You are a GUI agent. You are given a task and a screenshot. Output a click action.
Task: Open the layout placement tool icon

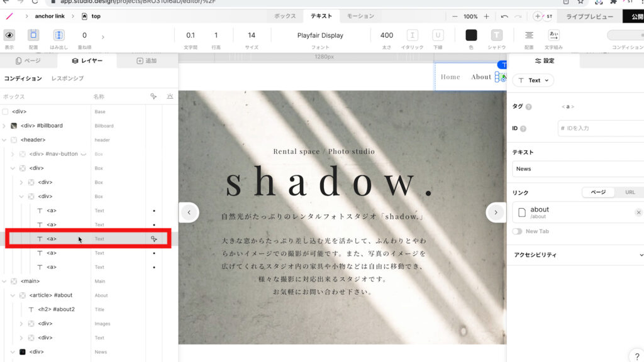coord(33,35)
